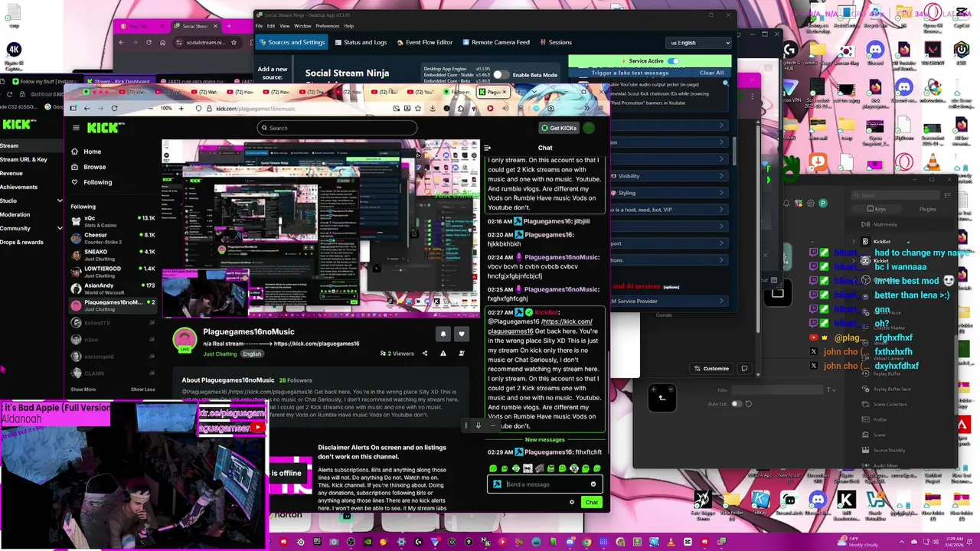Click Show More under the Following list
Viewport: 980px width, 551px height.
(x=83, y=390)
